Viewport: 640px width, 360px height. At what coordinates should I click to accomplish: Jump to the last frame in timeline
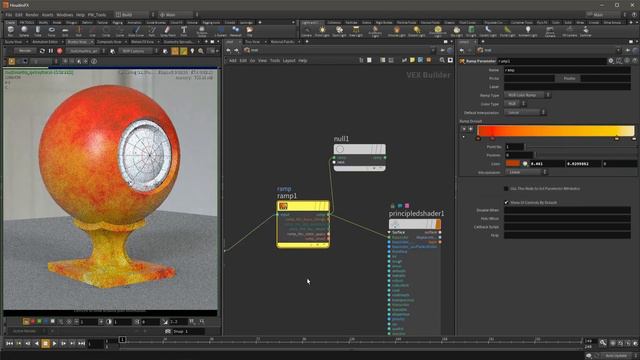coord(81,344)
